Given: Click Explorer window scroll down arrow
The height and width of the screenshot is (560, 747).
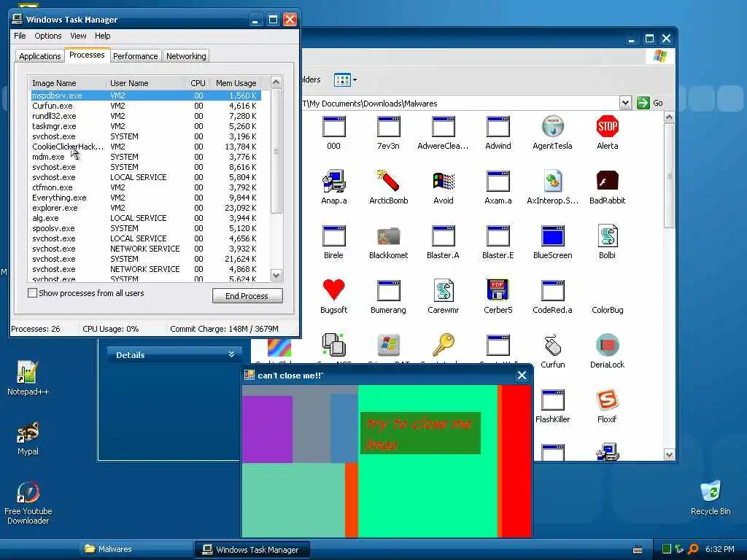Looking at the screenshot, I should pos(670,455).
